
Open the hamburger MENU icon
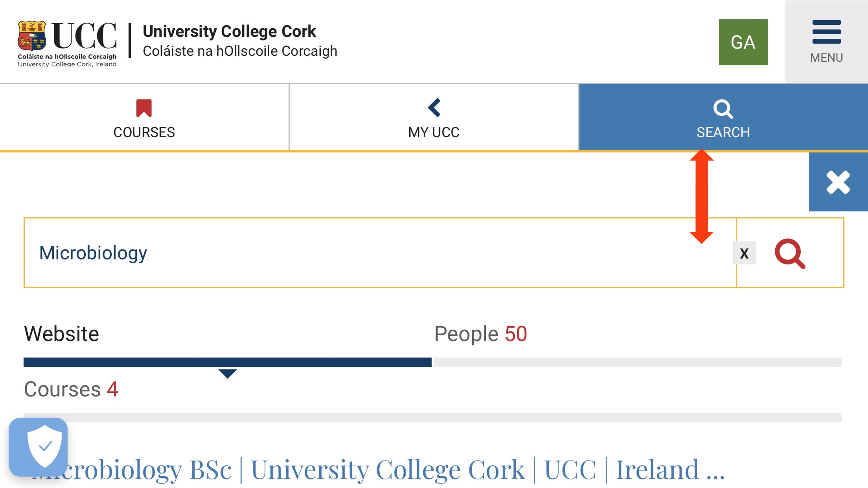[x=826, y=32]
